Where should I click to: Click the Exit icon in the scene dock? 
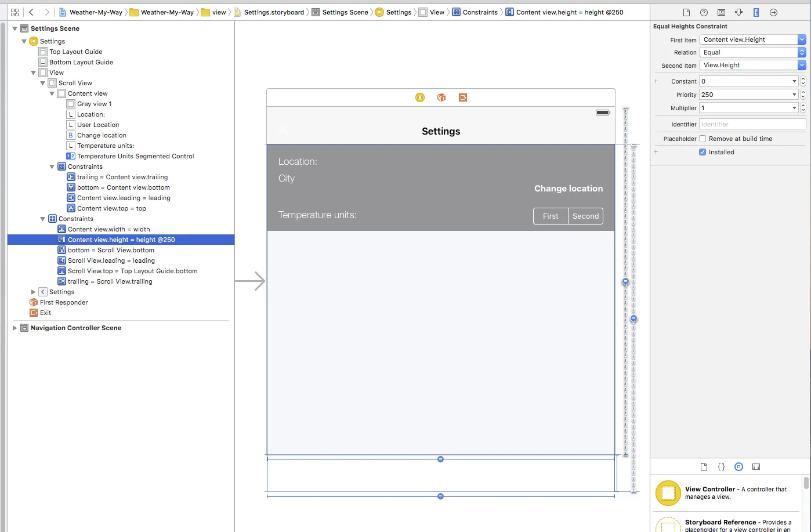click(x=463, y=97)
